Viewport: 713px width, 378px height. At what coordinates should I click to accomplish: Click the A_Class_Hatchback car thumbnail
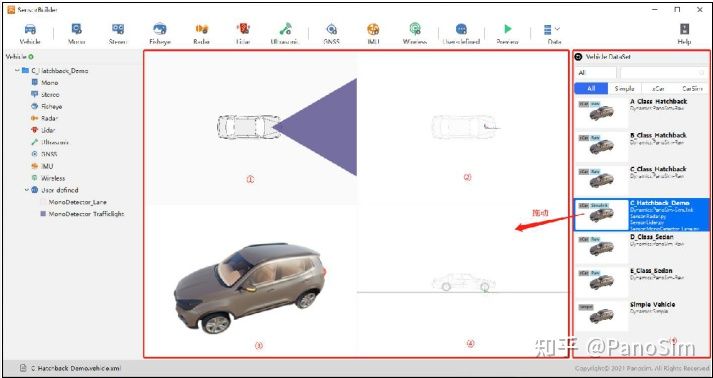[x=601, y=112]
